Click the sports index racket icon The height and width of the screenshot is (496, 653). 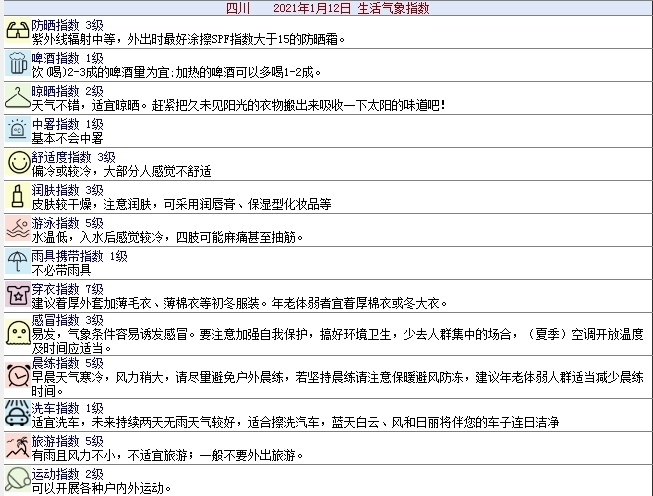click(16, 479)
